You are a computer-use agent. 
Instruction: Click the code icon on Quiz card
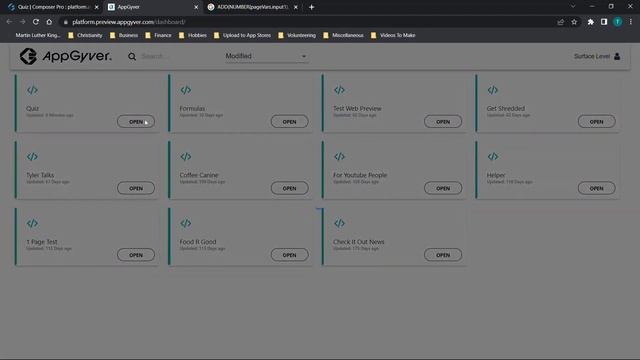32,90
